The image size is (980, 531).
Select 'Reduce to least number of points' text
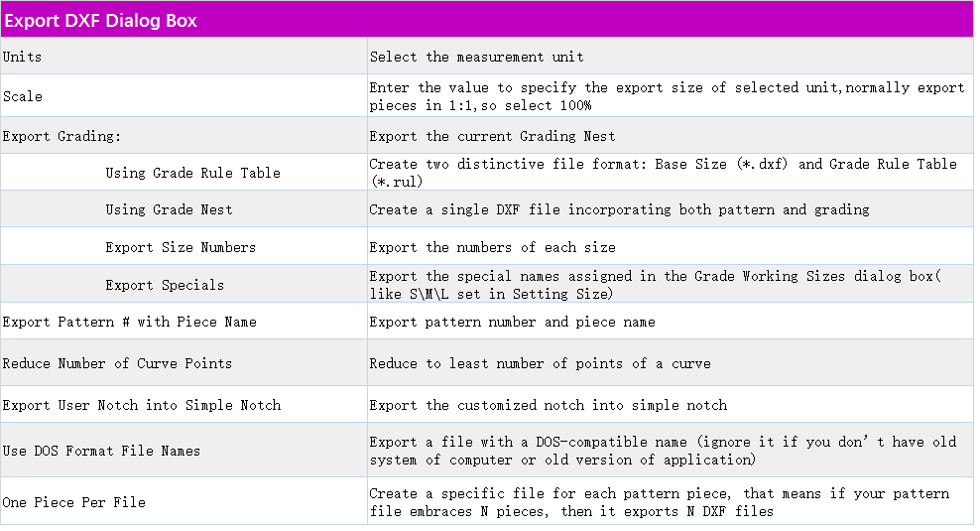coord(540,363)
